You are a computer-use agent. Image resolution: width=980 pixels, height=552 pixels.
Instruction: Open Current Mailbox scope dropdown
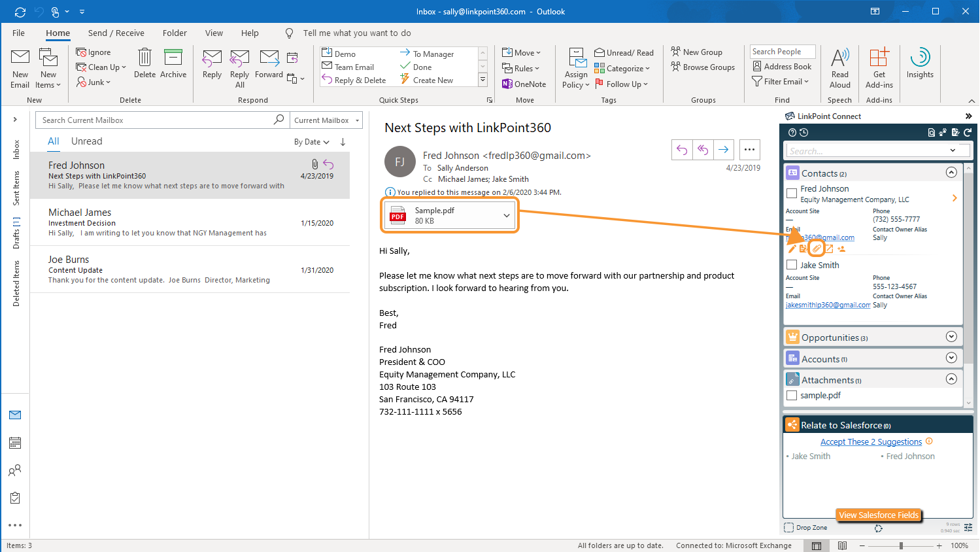coord(326,120)
